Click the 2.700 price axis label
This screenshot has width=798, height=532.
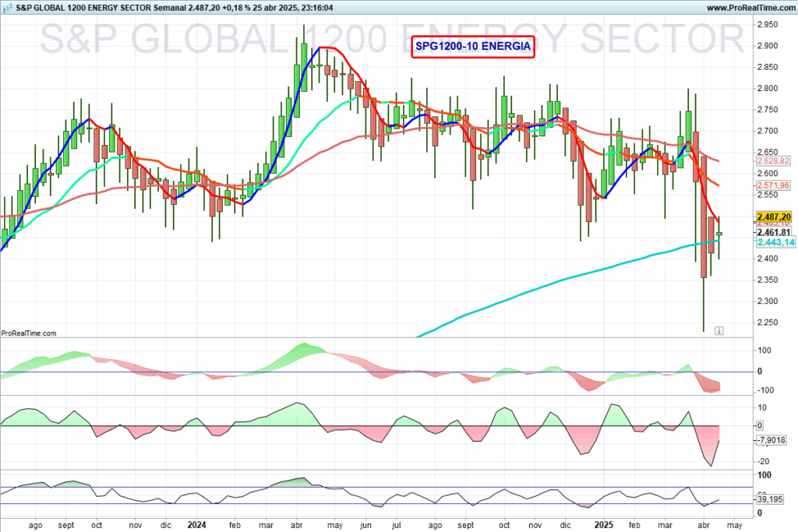click(768, 131)
